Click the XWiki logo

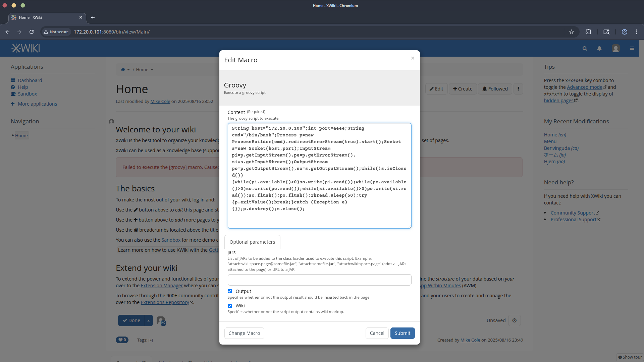click(x=25, y=48)
